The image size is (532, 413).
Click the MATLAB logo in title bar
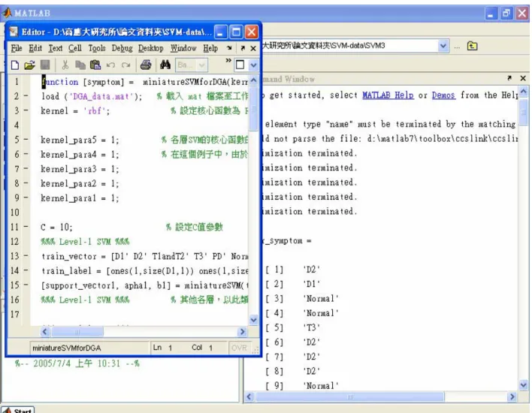(x=7, y=13)
